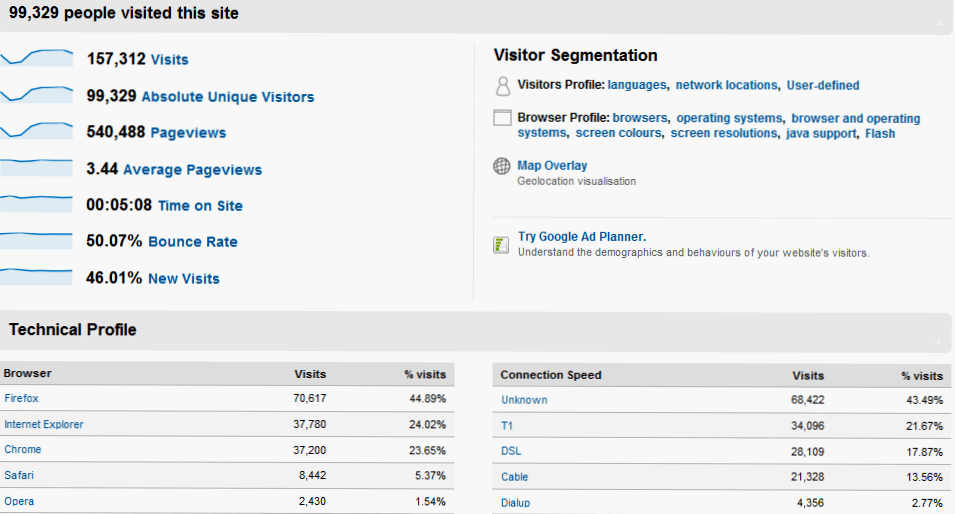Open Absolute Unique Visitors report
This screenshot has height=514, width=955.
228,97
